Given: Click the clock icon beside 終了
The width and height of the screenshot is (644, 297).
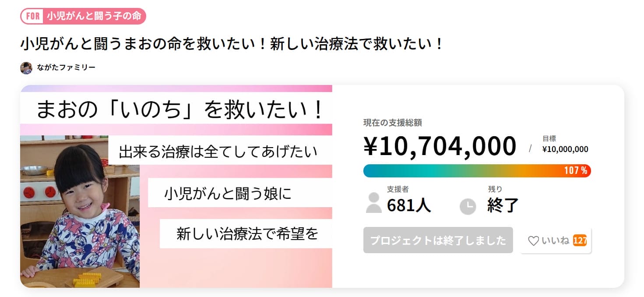Looking at the screenshot, I should pos(468,206).
